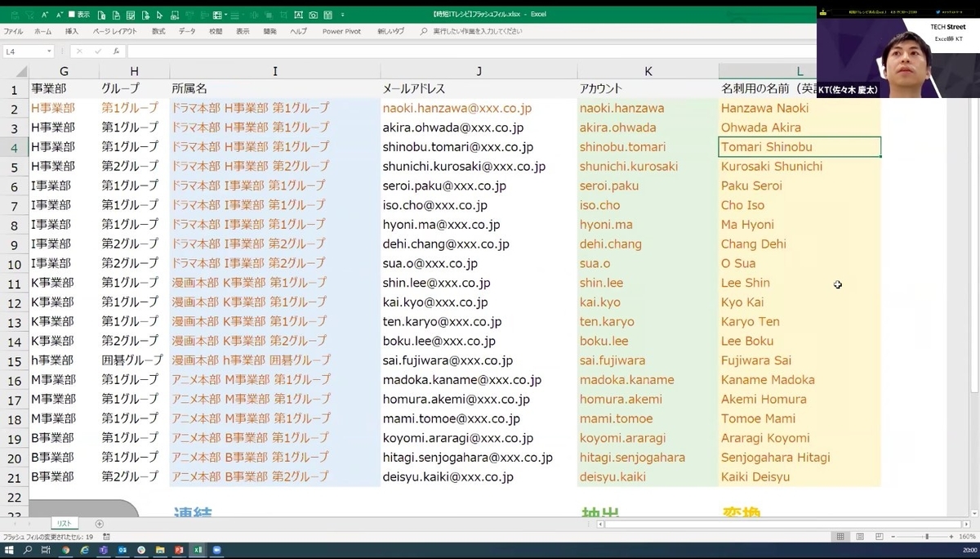The height and width of the screenshot is (559, 980).
Task: Switch to Normal view in status bar
Action: tap(840, 537)
